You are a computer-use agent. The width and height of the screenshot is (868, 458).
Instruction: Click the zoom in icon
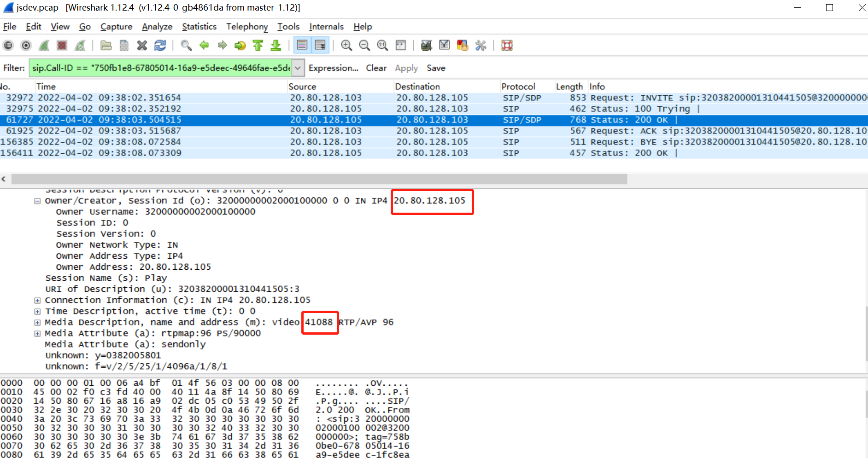tap(346, 45)
